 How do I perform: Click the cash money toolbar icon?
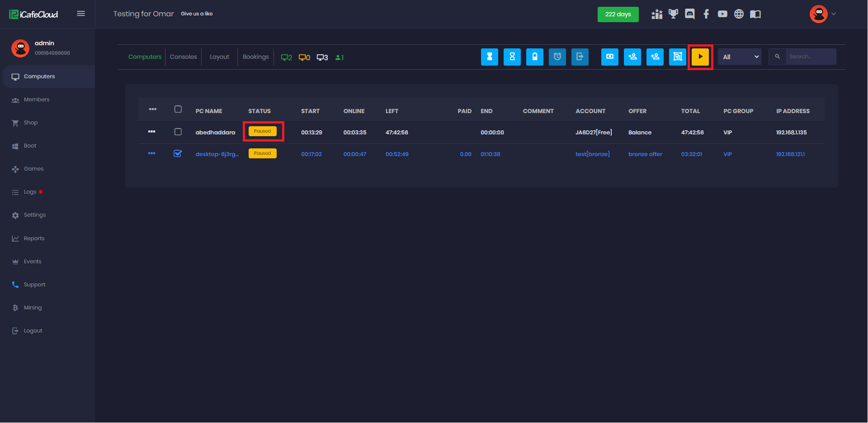coord(609,57)
